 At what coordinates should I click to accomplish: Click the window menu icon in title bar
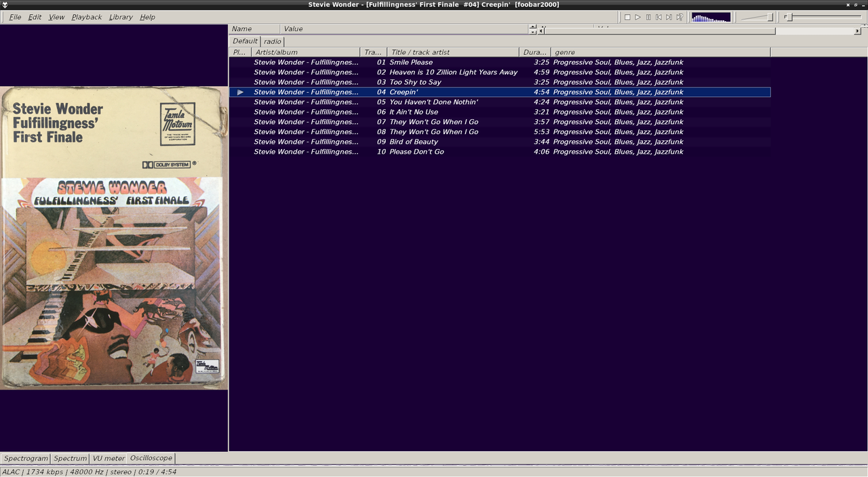pyautogui.click(x=5, y=5)
